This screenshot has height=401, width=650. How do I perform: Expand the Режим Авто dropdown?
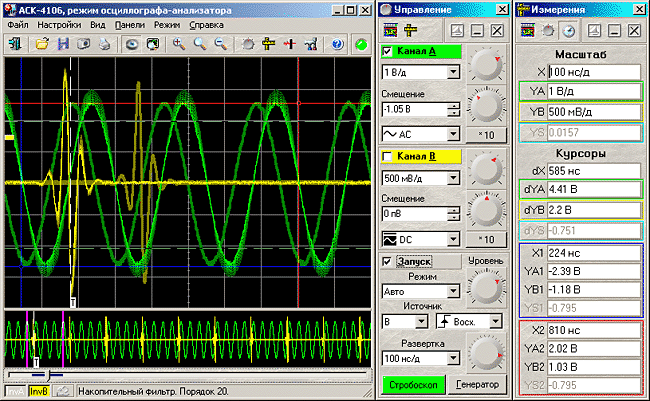453,292
